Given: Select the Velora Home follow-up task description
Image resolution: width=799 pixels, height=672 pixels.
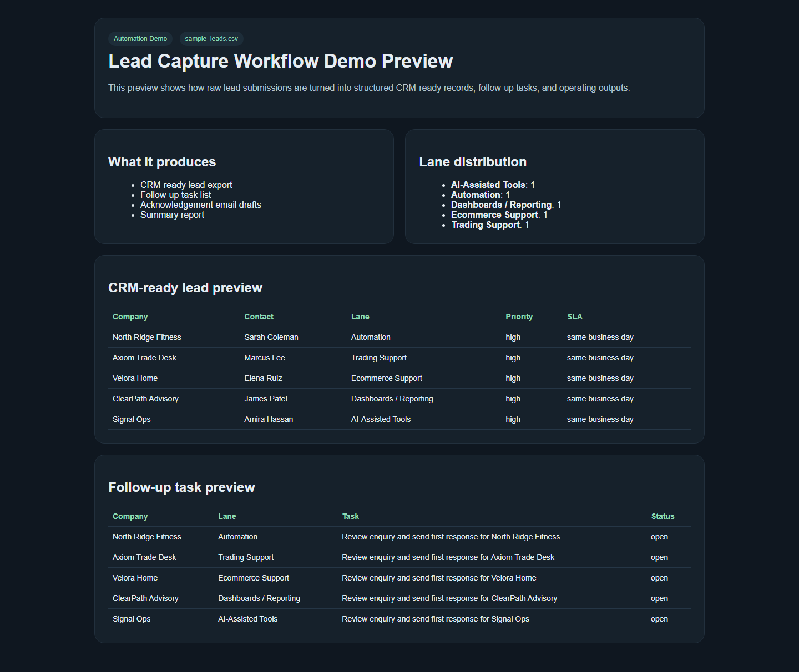Looking at the screenshot, I should tap(439, 578).
